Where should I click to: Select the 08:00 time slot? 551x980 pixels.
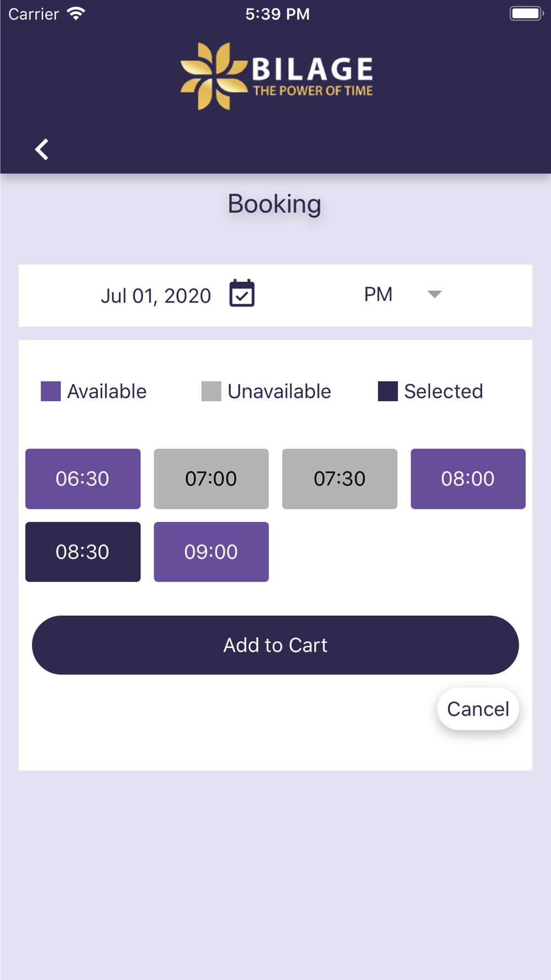(x=468, y=478)
